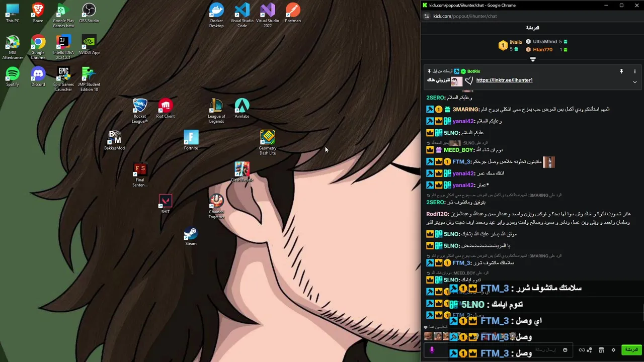
Task: Click the green الدردشة send button
Action: pos(631,350)
